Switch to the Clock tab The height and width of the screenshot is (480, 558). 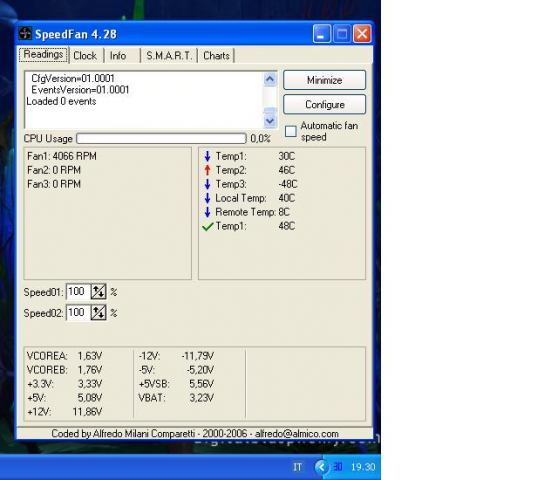tap(85, 56)
